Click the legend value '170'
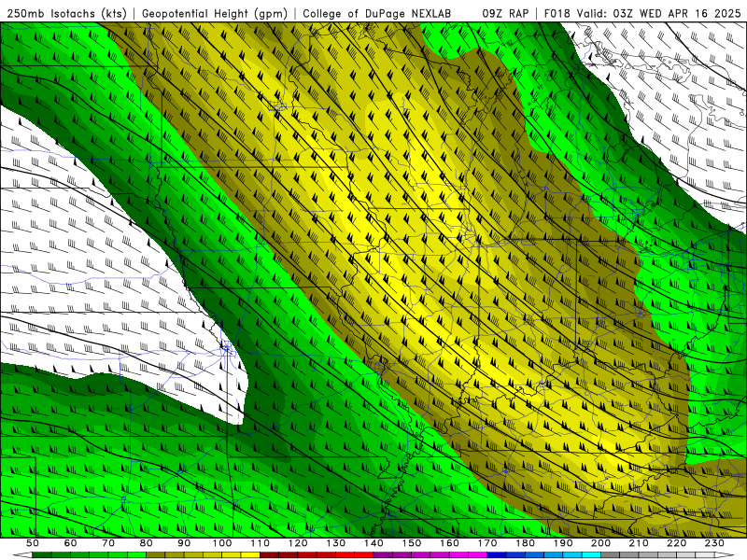747x560 pixels. tap(487, 543)
